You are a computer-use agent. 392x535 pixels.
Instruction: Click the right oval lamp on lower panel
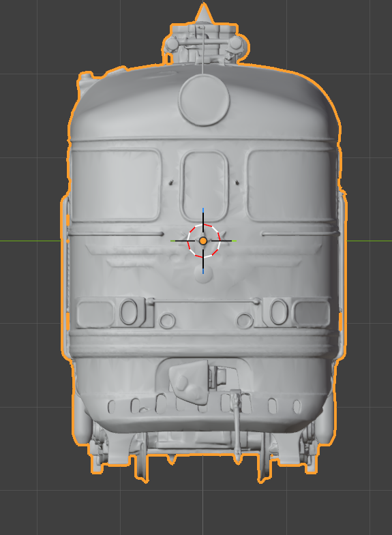(x=278, y=312)
